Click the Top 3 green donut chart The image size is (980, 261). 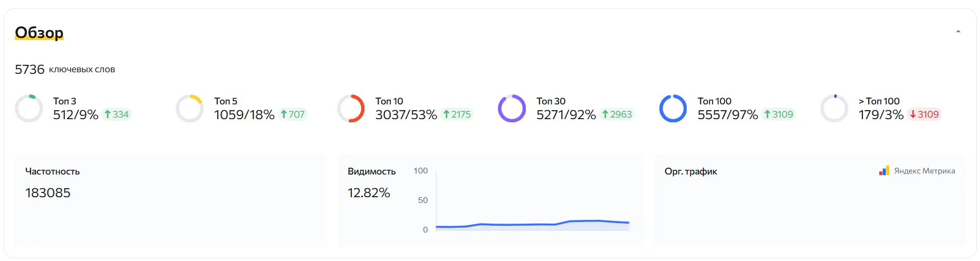pos(29,109)
